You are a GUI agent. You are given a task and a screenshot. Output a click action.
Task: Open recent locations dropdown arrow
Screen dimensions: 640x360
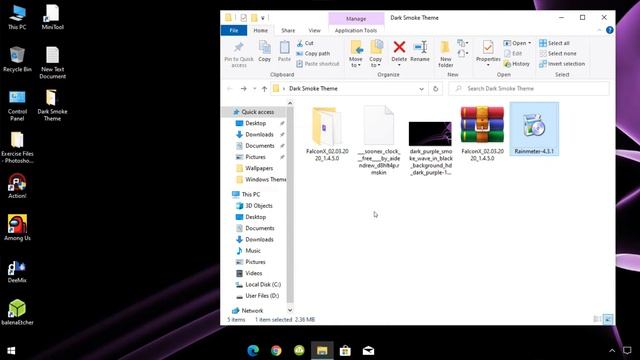254,89
